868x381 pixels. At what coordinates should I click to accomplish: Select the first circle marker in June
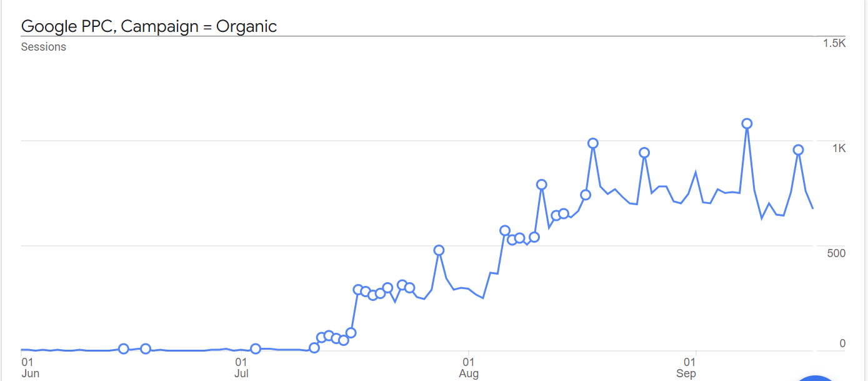coord(124,348)
